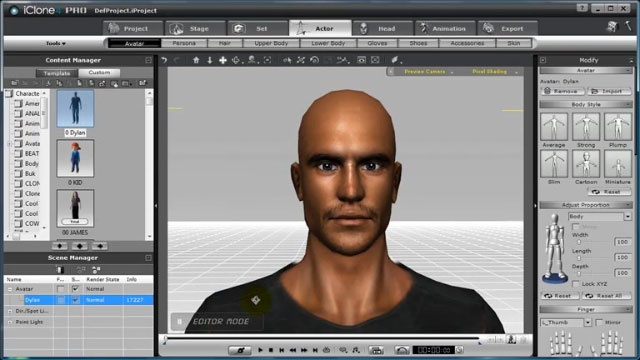Image resolution: width=640 pixels, height=360 pixels.
Task: Click the Play button in playback bar
Action: point(260,350)
